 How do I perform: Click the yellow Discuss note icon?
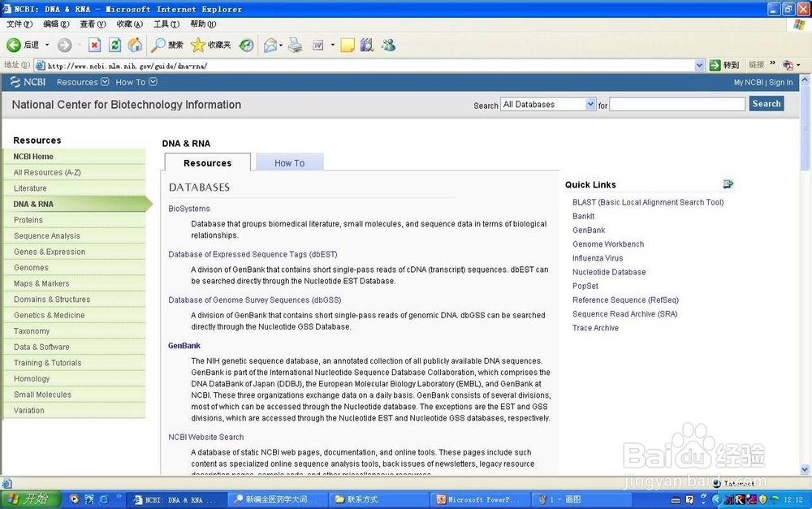tap(348, 45)
